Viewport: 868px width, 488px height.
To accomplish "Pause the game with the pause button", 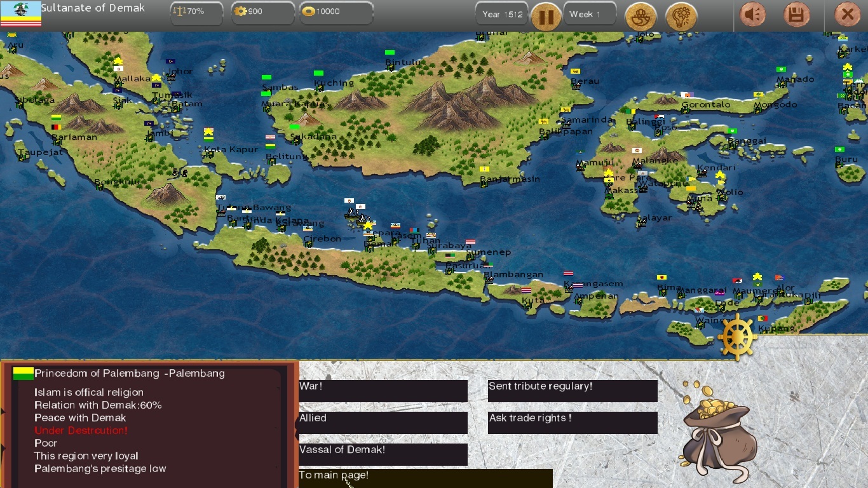I will [x=546, y=16].
